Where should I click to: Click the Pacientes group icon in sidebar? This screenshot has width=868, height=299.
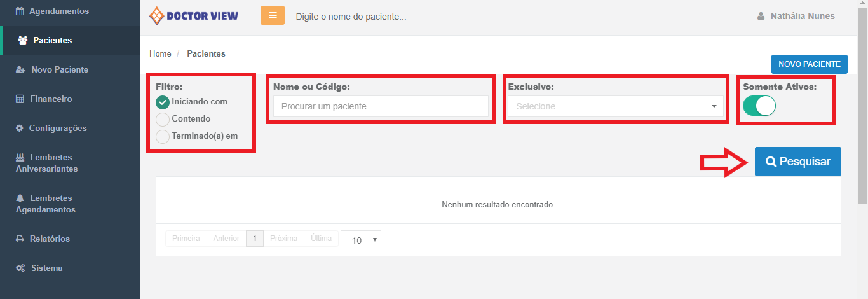(x=23, y=41)
